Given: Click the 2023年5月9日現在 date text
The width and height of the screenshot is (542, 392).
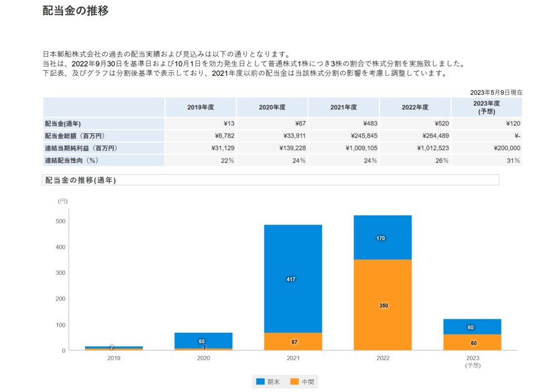Looking at the screenshot, I should (497, 91).
